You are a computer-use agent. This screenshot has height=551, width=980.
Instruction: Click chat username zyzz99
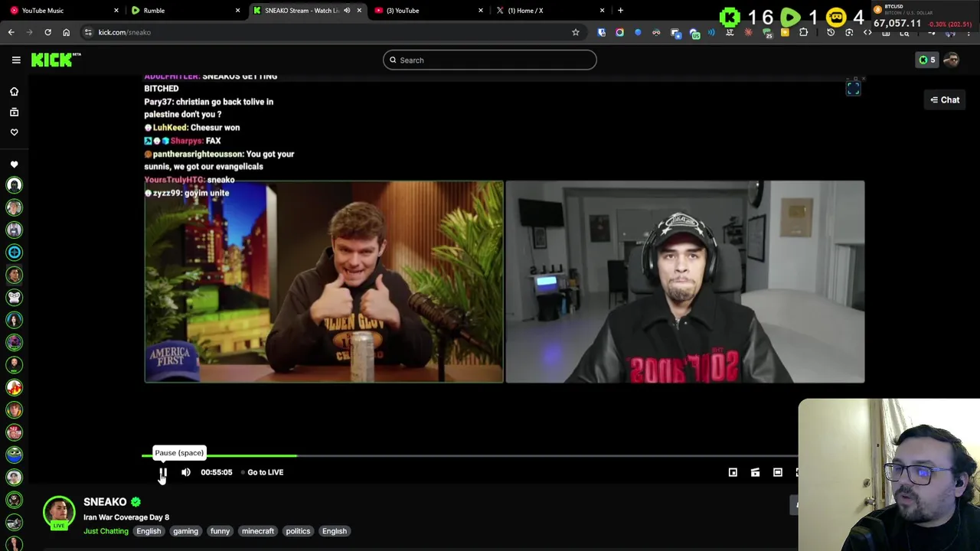pyautogui.click(x=167, y=193)
